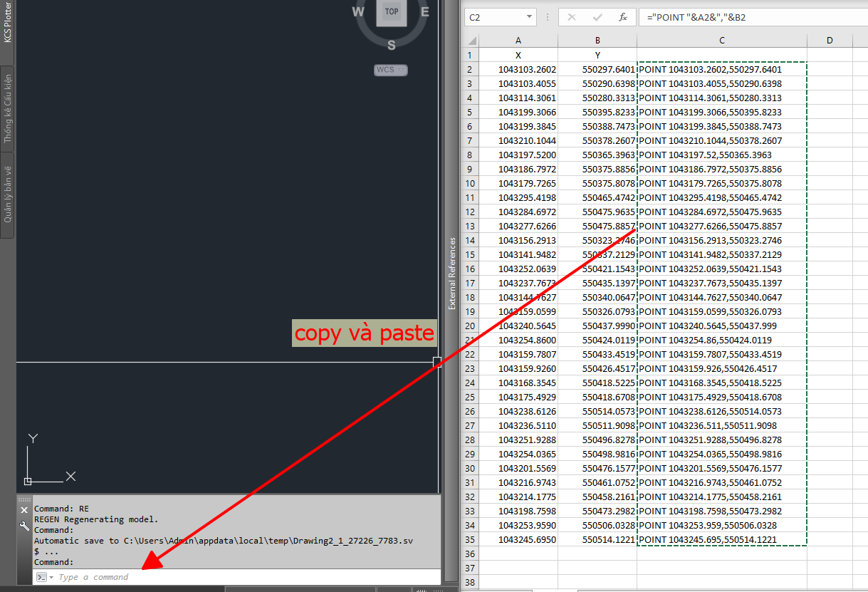Click the Enter checkmark in formula bar
This screenshot has width=868, height=592.
[x=597, y=17]
